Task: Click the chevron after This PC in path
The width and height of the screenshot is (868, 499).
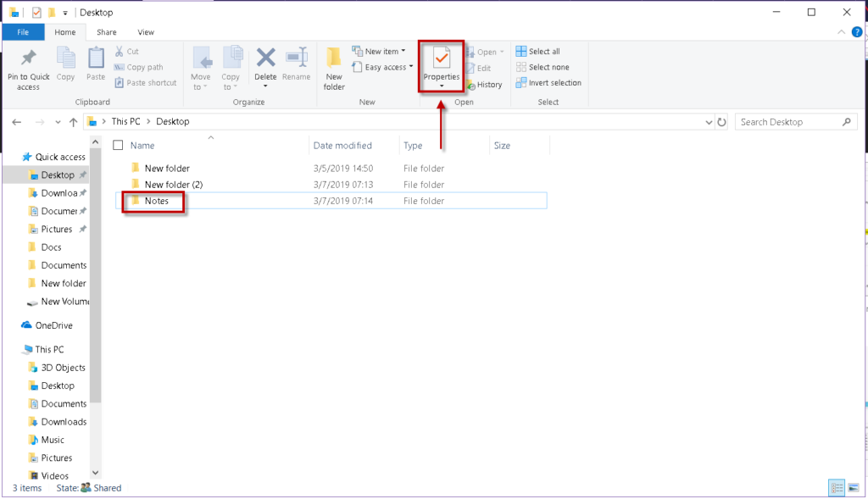Action: pyautogui.click(x=148, y=122)
